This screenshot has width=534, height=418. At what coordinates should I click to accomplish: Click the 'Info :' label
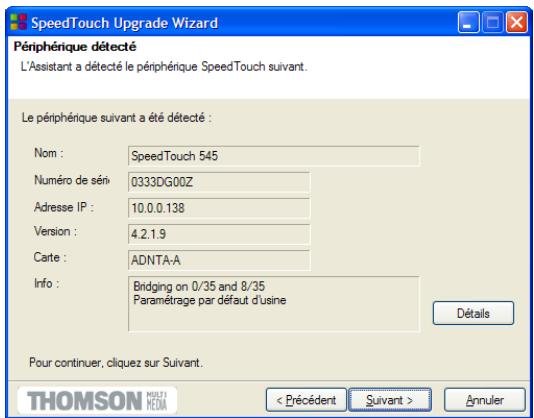pyautogui.click(x=47, y=283)
